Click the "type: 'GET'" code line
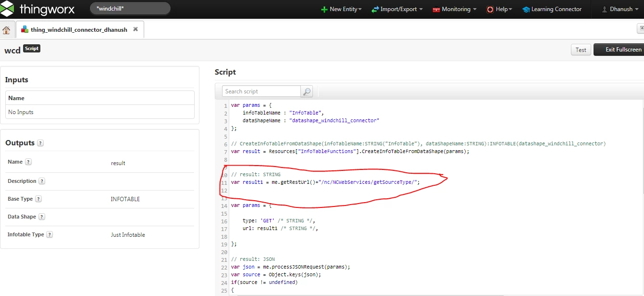 pos(279,220)
